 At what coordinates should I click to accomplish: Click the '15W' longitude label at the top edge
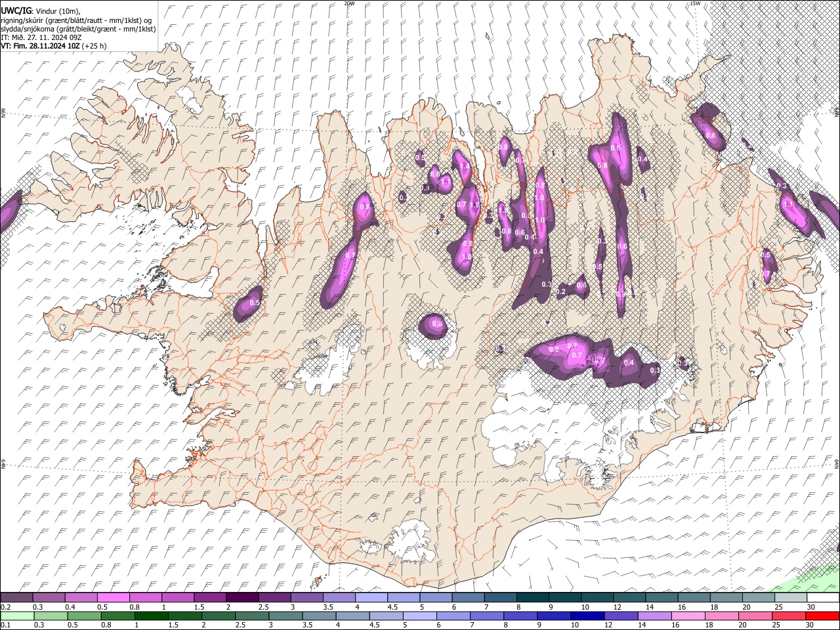point(695,3)
